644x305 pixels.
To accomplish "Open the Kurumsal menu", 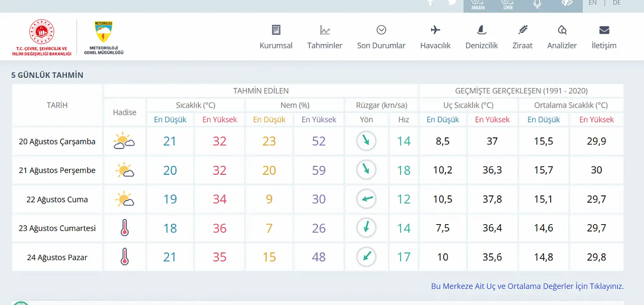I will tap(276, 37).
